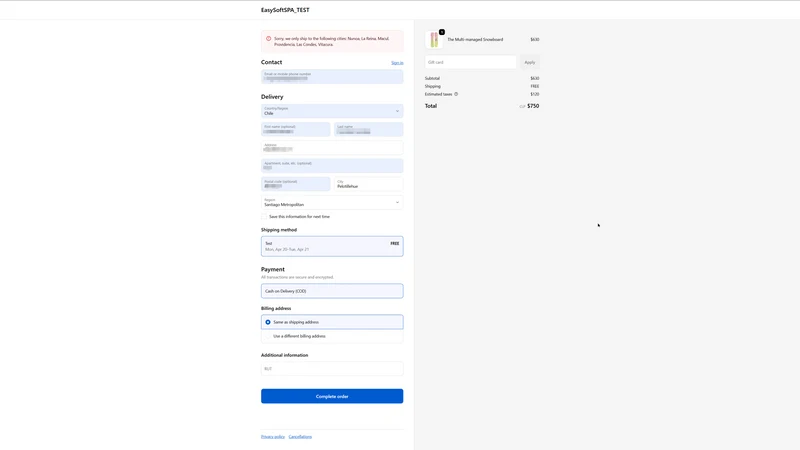
Task: Focus the RUT additional information field
Action: 332,368
